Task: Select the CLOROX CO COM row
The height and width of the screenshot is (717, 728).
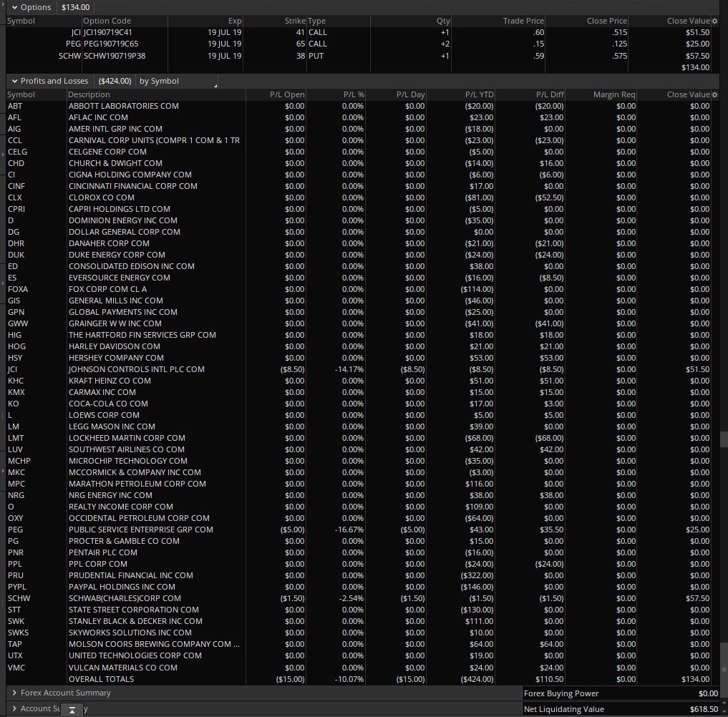Action: click(x=359, y=197)
